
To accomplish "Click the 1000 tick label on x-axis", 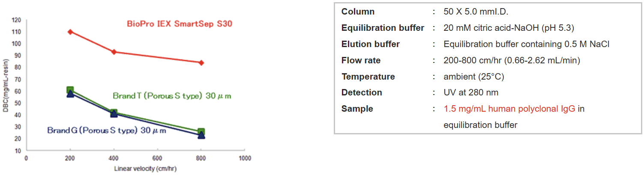I will [x=245, y=158].
